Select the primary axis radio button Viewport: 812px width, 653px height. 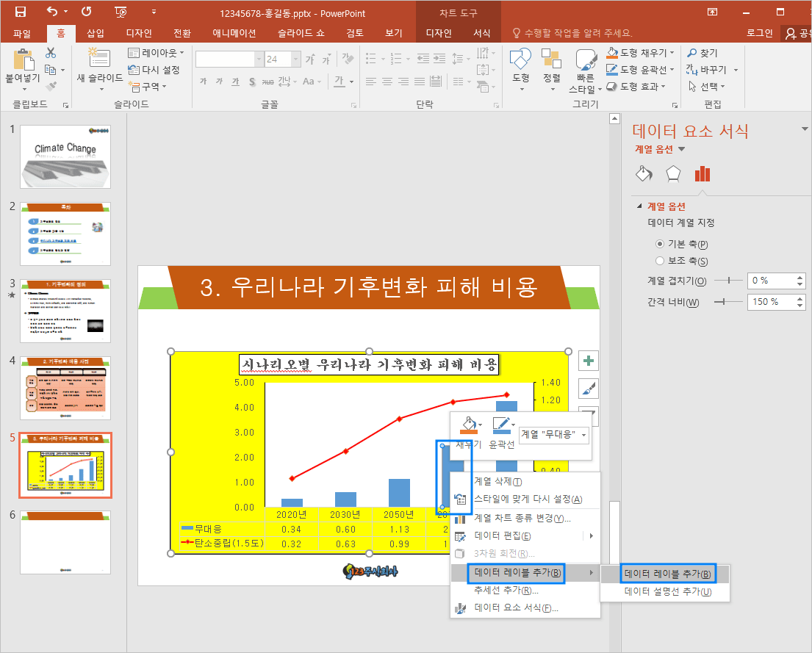(660, 244)
